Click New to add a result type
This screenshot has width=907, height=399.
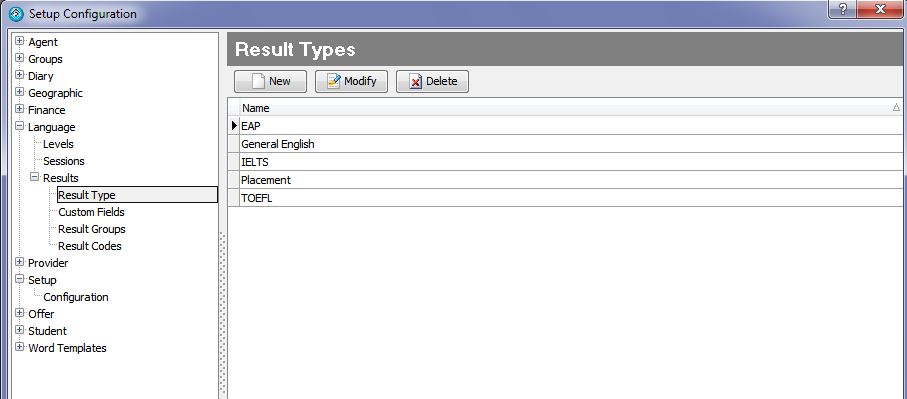pos(270,82)
